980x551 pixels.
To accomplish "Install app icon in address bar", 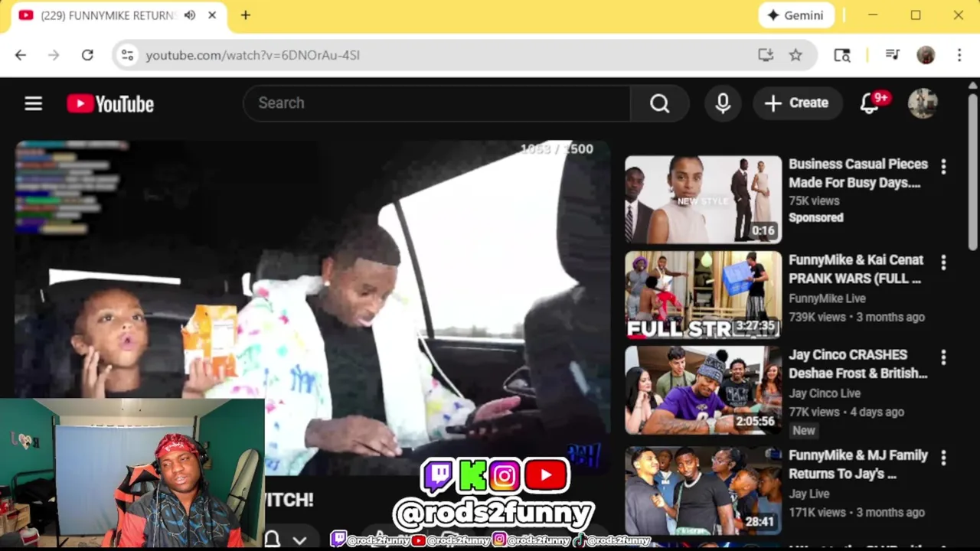I will [766, 55].
